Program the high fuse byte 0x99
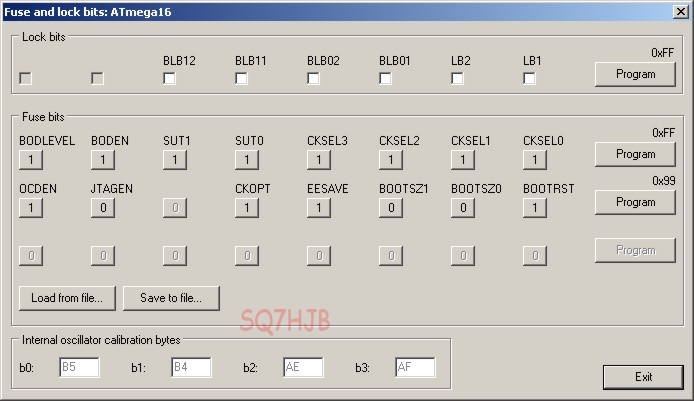This screenshot has width=694, height=401. click(635, 202)
